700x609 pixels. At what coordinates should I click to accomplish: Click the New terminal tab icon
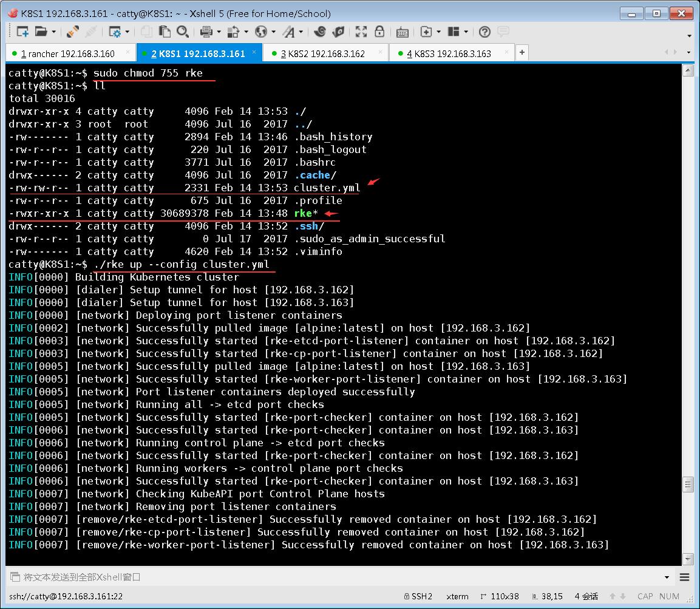pos(426,32)
